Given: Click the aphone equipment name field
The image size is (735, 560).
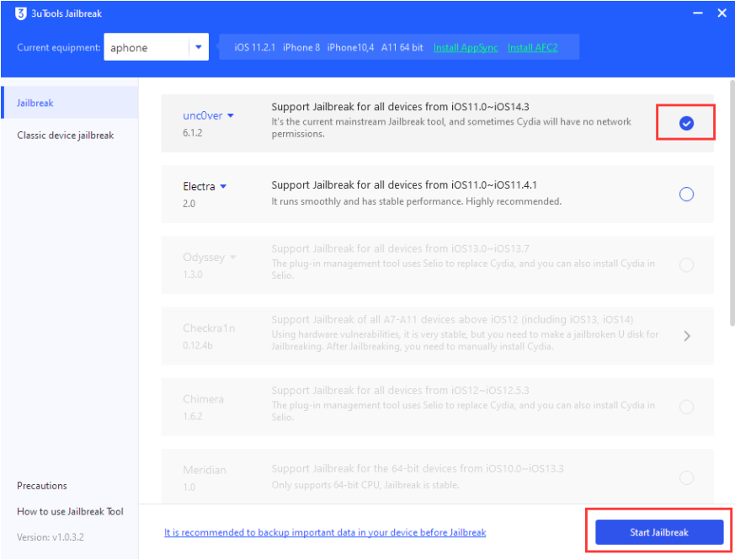Looking at the screenshot, I should [x=145, y=48].
